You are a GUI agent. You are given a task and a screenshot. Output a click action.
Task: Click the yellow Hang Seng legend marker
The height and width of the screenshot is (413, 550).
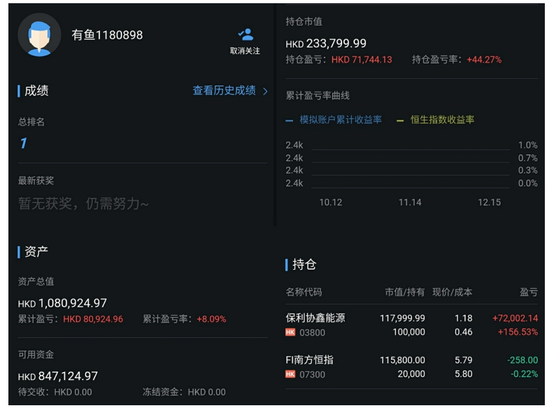coord(400,120)
